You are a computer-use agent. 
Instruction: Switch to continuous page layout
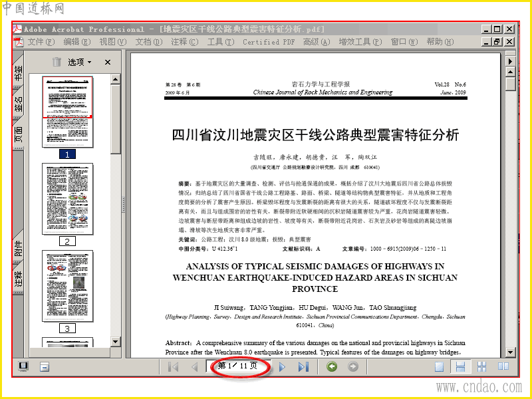pos(460,367)
